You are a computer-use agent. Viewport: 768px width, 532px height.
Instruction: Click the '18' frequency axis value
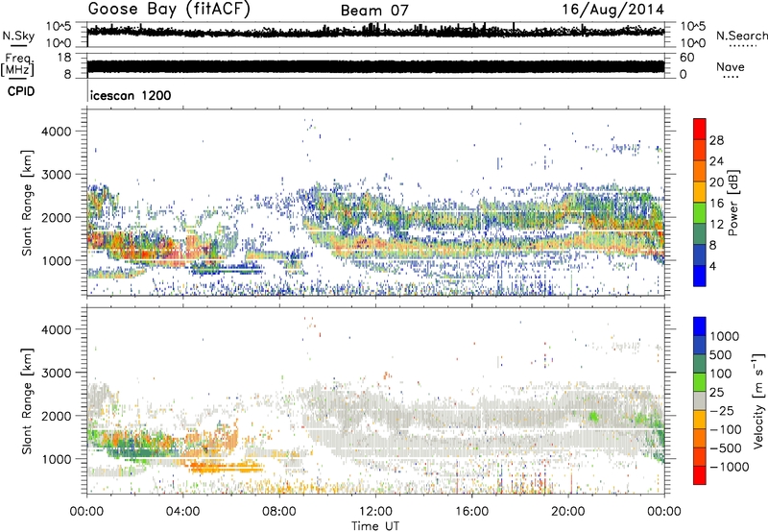click(x=63, y=58)
